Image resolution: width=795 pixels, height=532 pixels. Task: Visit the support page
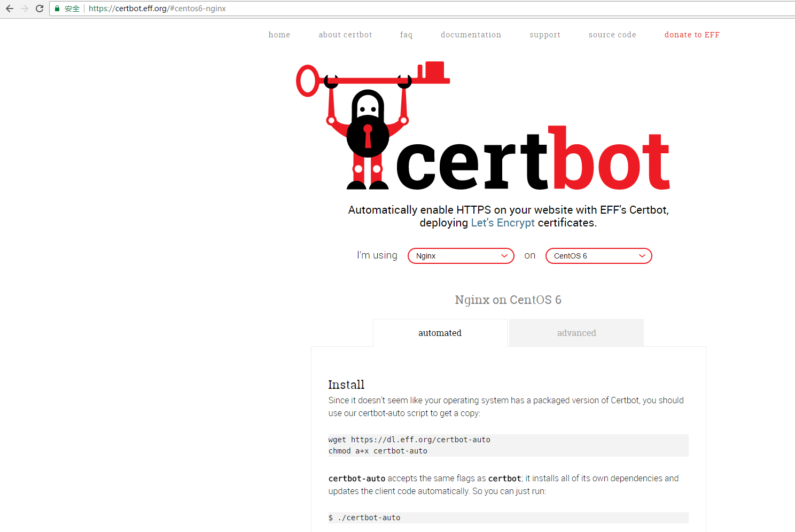click(545, 35)
